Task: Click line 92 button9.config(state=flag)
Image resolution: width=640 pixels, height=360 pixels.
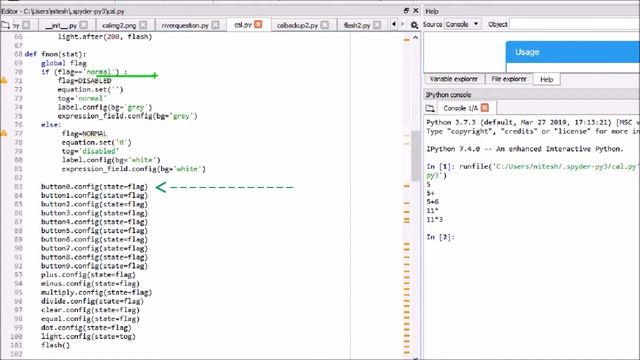Action: pyautogui.click(x=94, y=266)
